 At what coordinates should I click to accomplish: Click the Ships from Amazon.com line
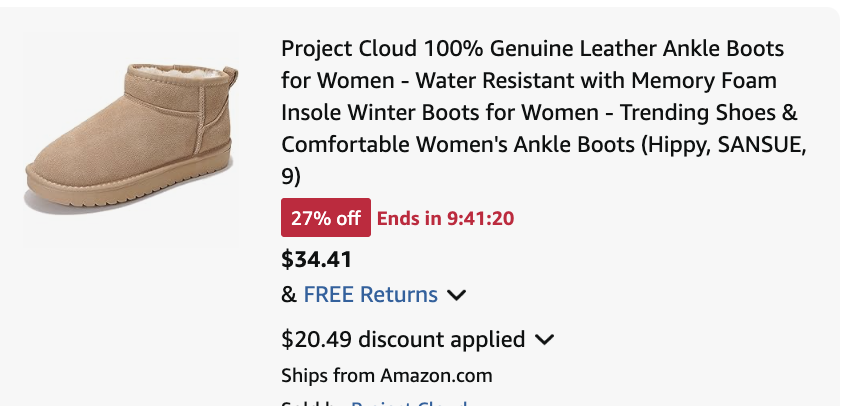(x=387, y=376)
